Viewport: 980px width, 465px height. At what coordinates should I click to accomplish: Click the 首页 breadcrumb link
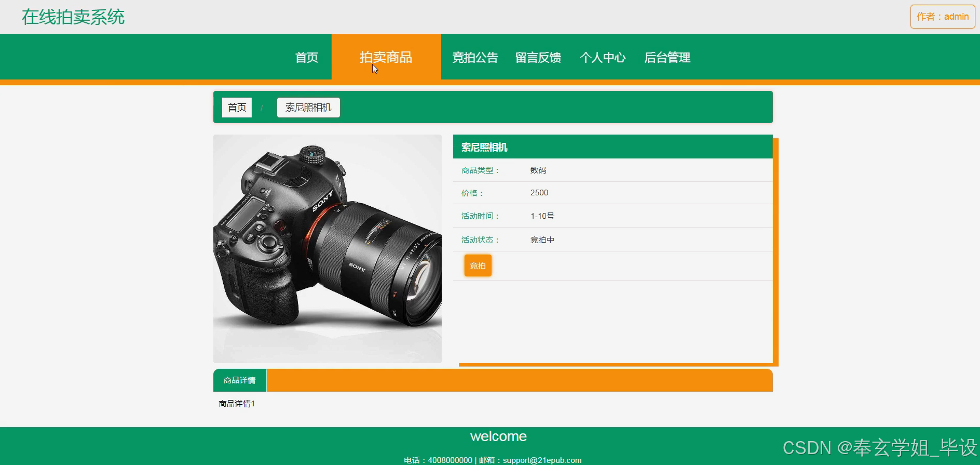[237, 108]
